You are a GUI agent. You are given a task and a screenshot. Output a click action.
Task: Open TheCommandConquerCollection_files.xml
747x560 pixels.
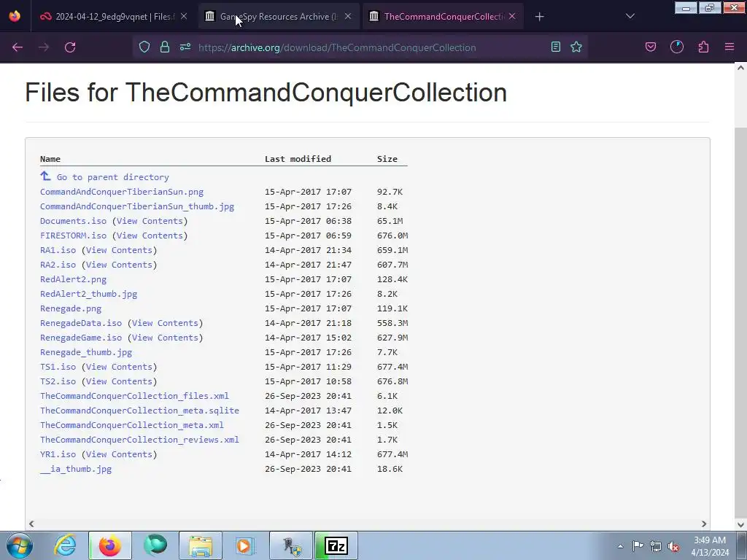pyautogui.click(x=134, y=396)
